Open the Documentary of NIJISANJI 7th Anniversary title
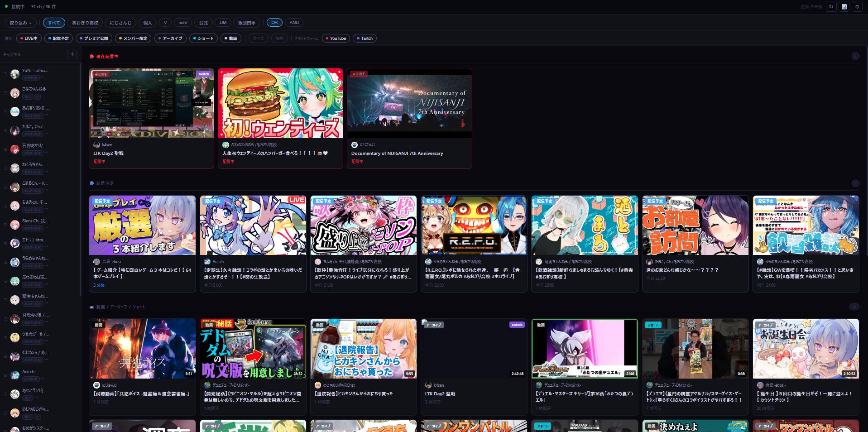The width and height of the screenshot is (868, 432). pyautogui.click(x=397, y=154)
